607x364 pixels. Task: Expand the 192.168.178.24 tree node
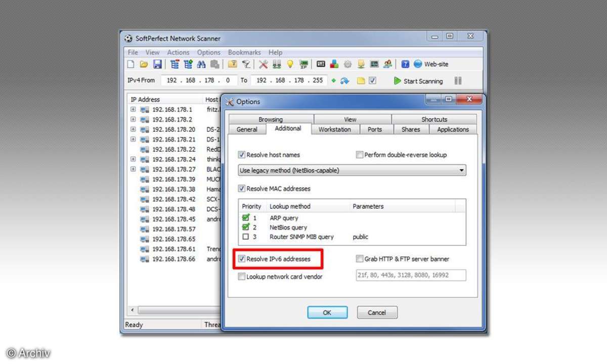pyautogui.click(x=133, y=159)
